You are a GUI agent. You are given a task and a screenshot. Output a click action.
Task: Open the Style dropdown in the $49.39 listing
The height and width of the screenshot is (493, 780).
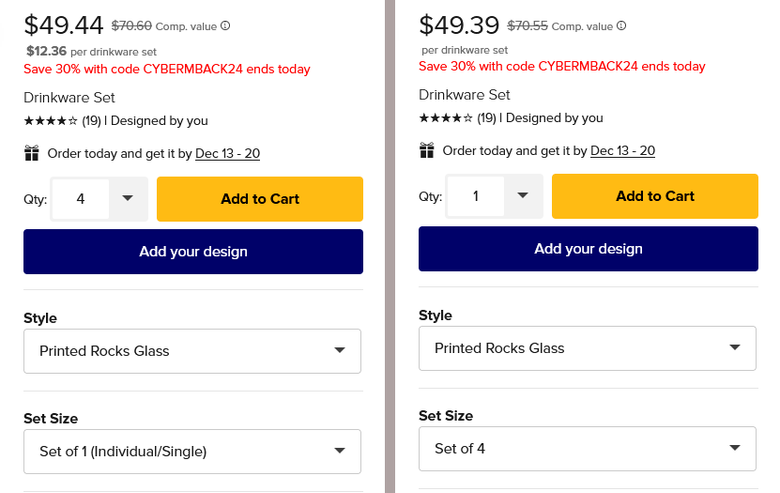(x=587, y=348)
